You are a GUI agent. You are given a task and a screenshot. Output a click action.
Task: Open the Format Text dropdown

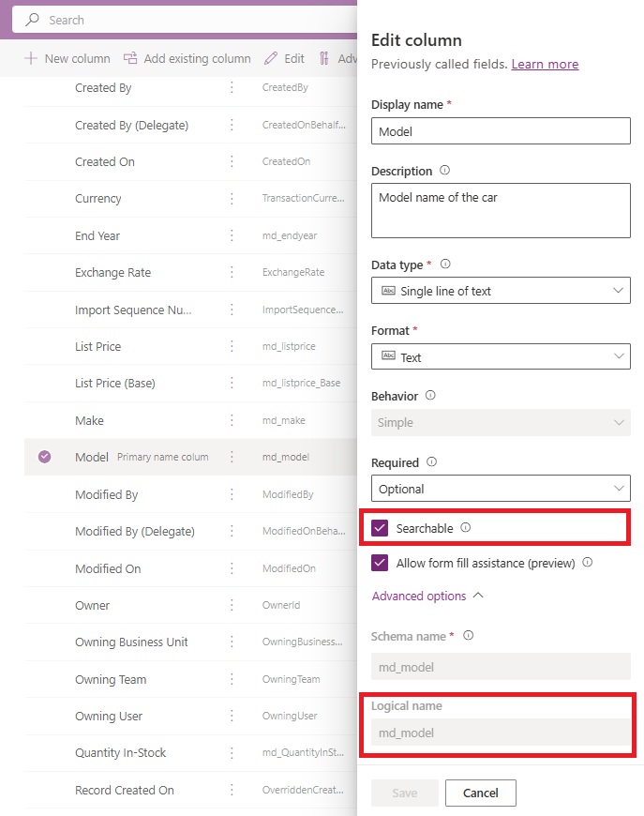click(x=501, y=356)
